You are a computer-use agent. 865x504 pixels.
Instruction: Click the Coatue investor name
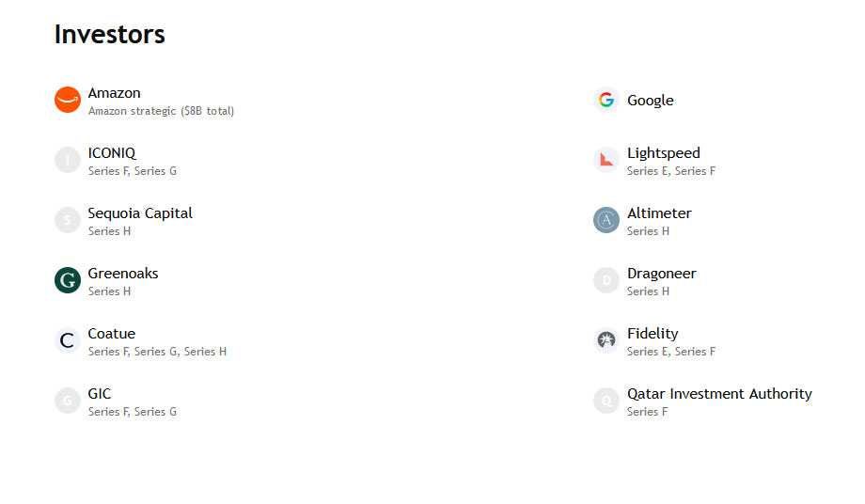pyautogui.click(x=112, y=334)
